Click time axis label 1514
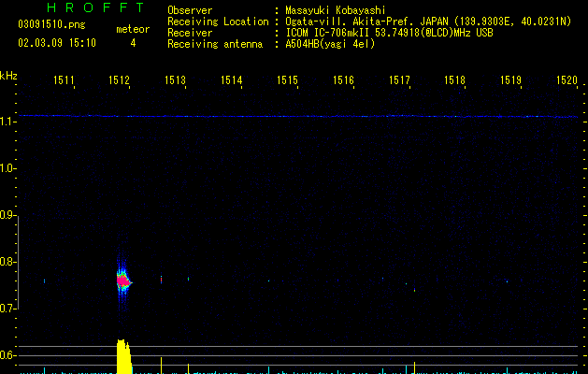The image size is (588, 374). pyautogui.click(x=232, y=79)
